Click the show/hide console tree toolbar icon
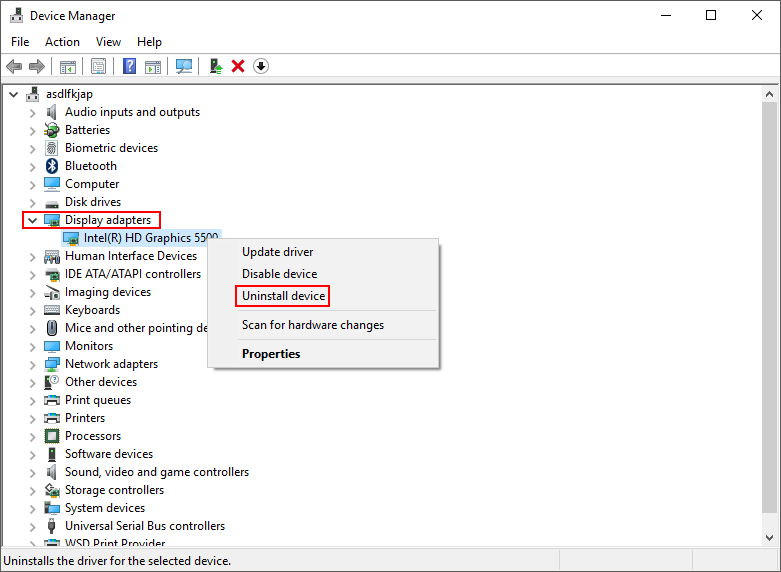781x572 pixels. (68, 66)
